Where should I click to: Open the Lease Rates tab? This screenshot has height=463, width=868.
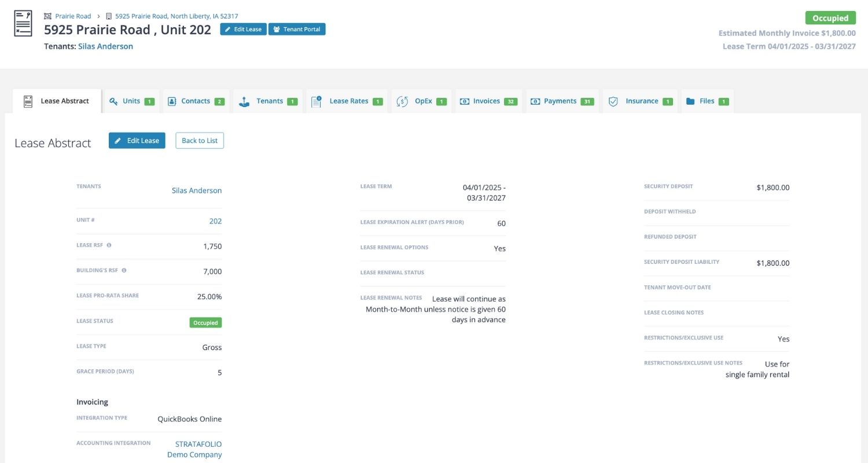pos(348,101)
